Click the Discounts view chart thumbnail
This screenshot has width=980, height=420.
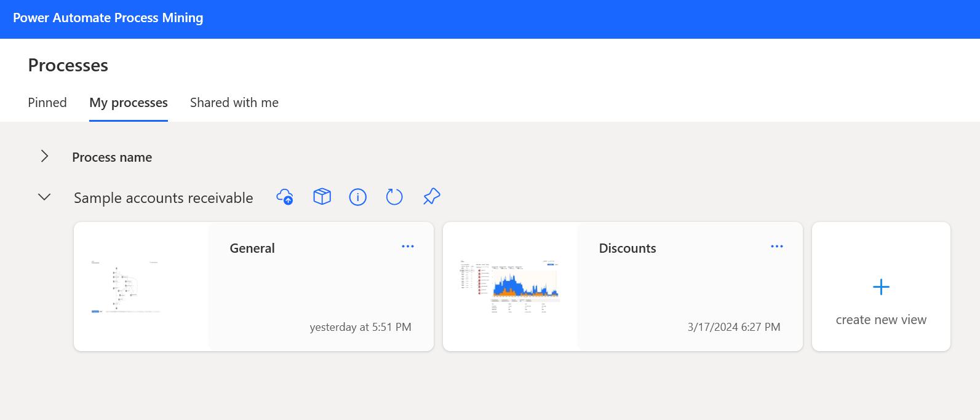(x=510, y=287)
